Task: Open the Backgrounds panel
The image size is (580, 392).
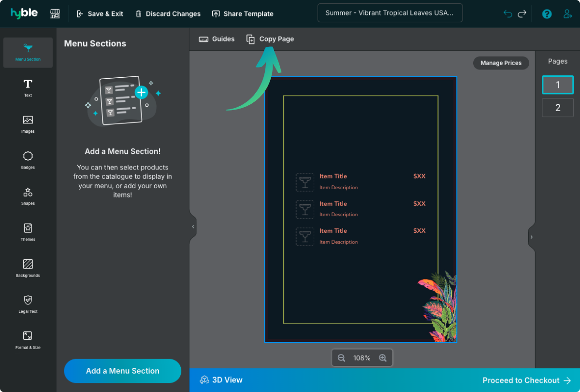Action: (28, 268)
